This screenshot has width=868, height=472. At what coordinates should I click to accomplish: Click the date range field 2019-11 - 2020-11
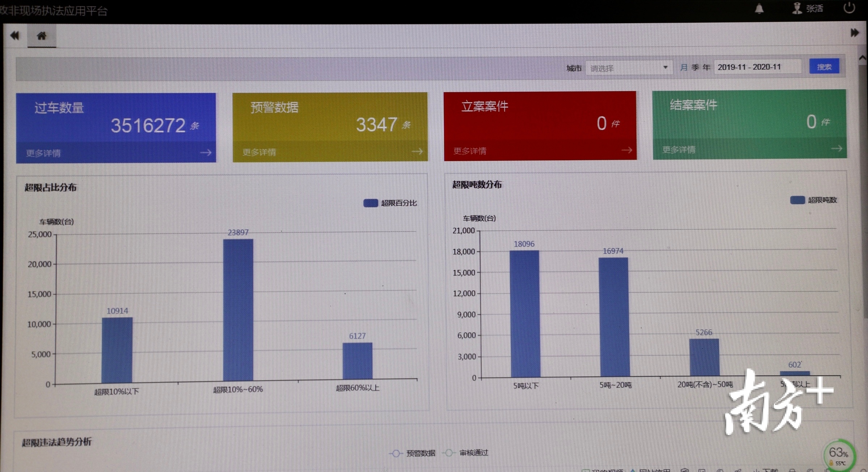point(757,67)
